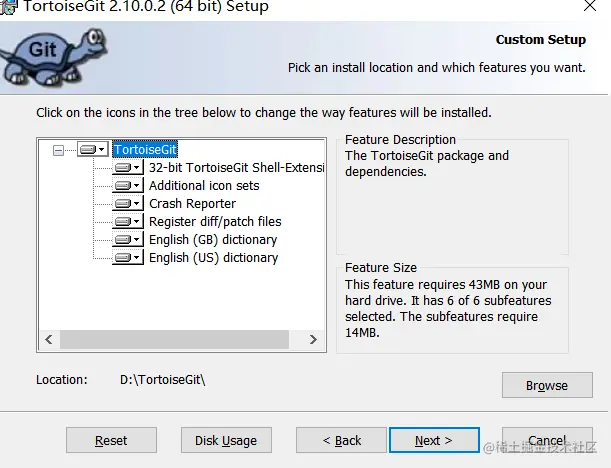Viewport: 611px width, 468px height.
Task: Click the Feature Description text
Action: [x=427, y=164]
